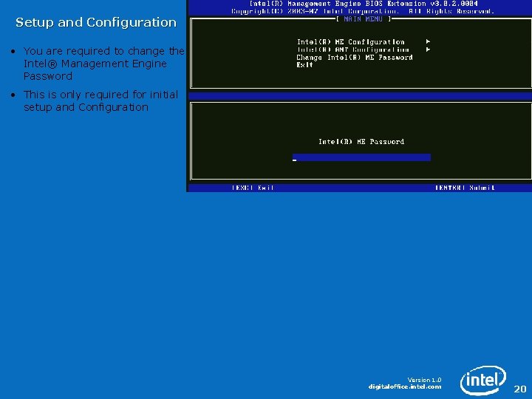The height and width of the screenshot is (399, 532).
Task: Click the slide number 20
Action: tap(519, 389)
